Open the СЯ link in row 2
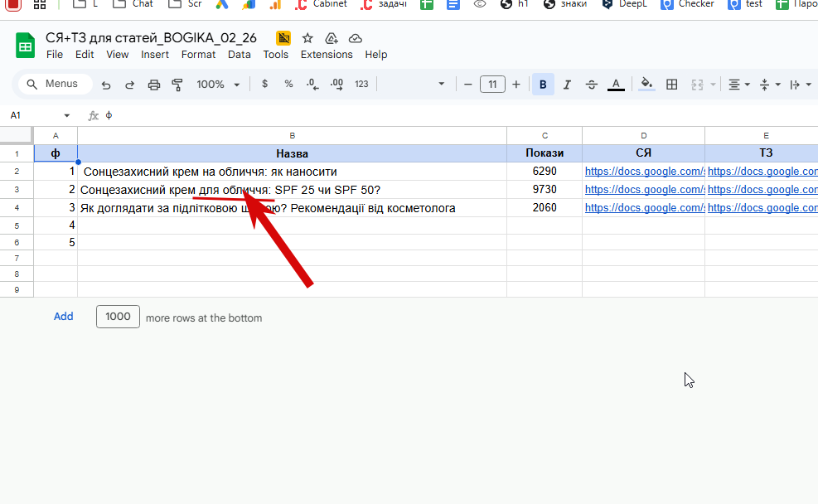The image size is (818, 504). click(x=645, y=171)
